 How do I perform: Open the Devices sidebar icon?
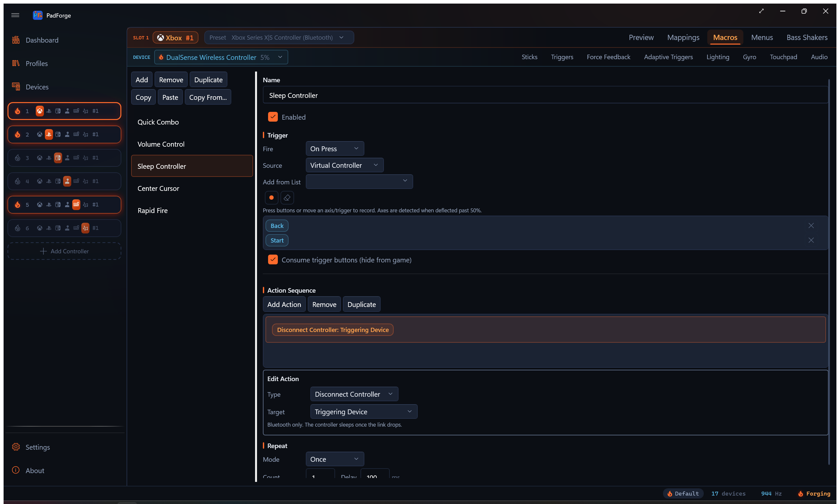(x=16, y=86)
